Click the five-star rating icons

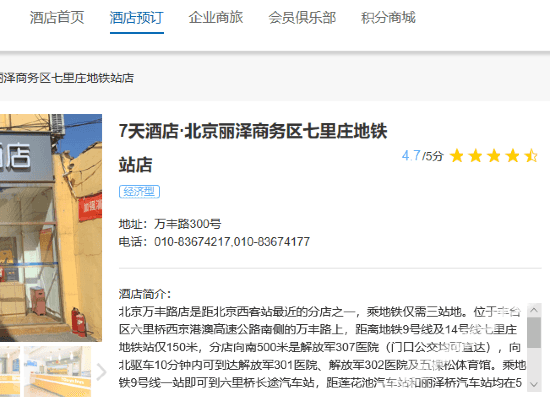tap(494, 156)
